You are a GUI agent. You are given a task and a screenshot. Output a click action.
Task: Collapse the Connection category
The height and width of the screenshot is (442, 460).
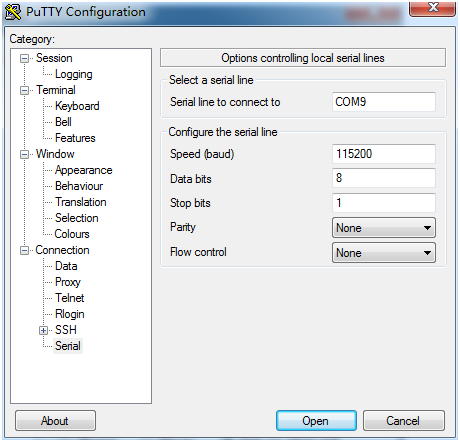[24, 251]
